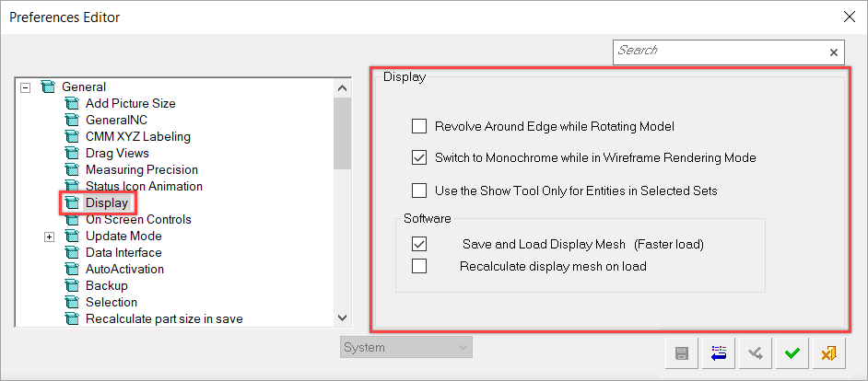Screen dimensions: 868x381
Task: Click the tree scrollbar down arrow
Action: tap(342, 317)
